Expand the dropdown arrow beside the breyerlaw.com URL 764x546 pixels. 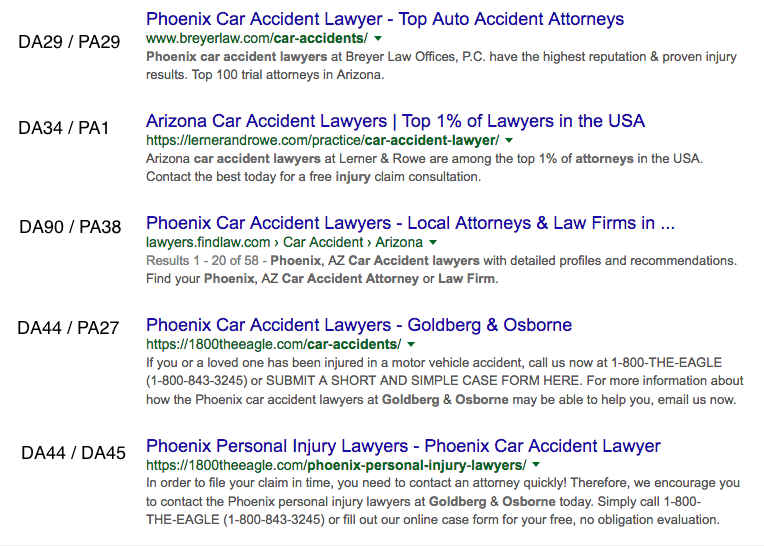378,38
